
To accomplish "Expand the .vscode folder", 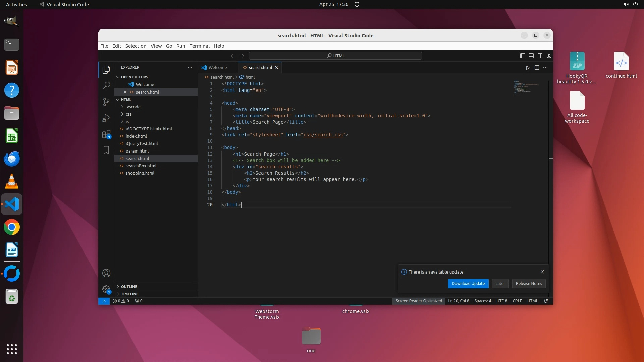I will click(x=133, y=107).
